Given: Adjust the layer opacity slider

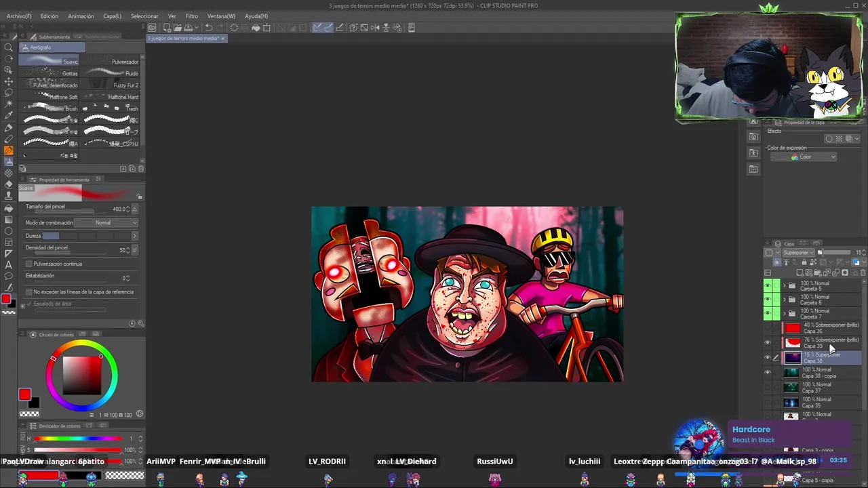Looking at the screenshot, I should (835, 253).
